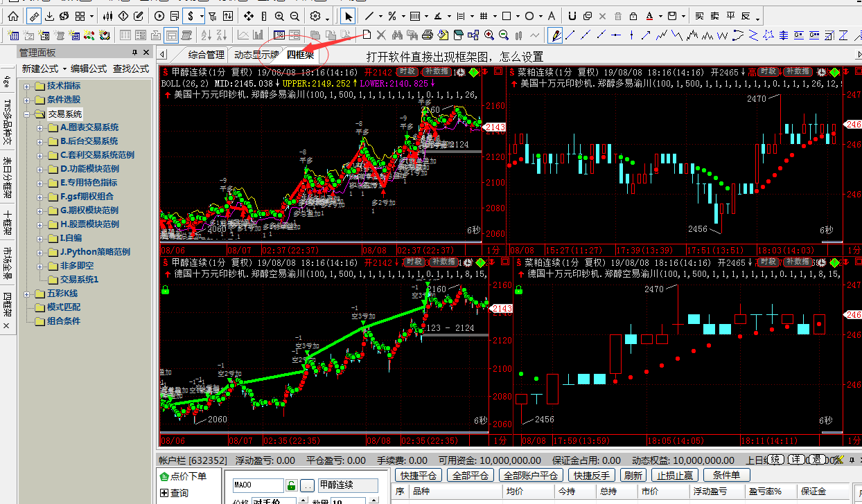This screenshot has width=862, height=504.
Task: Select the pencil drawing tool
Action: 555,35
